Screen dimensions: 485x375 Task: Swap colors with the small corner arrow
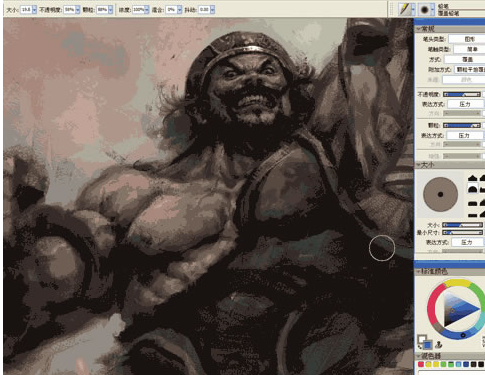point(420,347)
